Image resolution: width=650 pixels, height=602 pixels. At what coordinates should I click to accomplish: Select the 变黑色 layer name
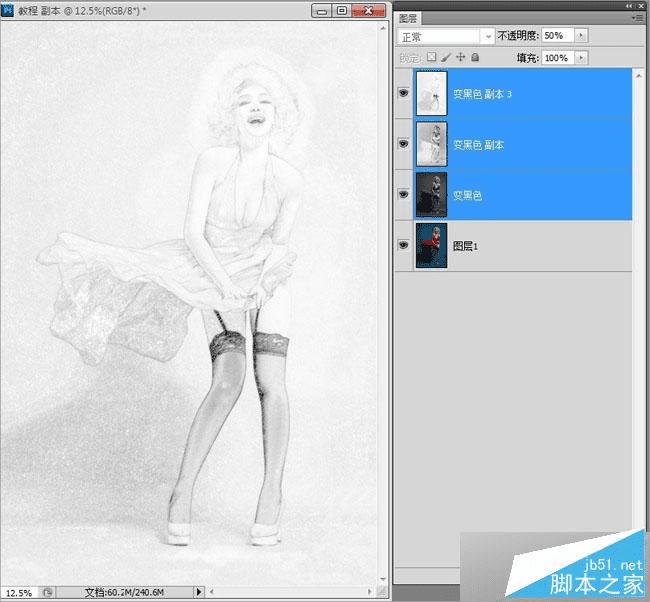[467, 195]
